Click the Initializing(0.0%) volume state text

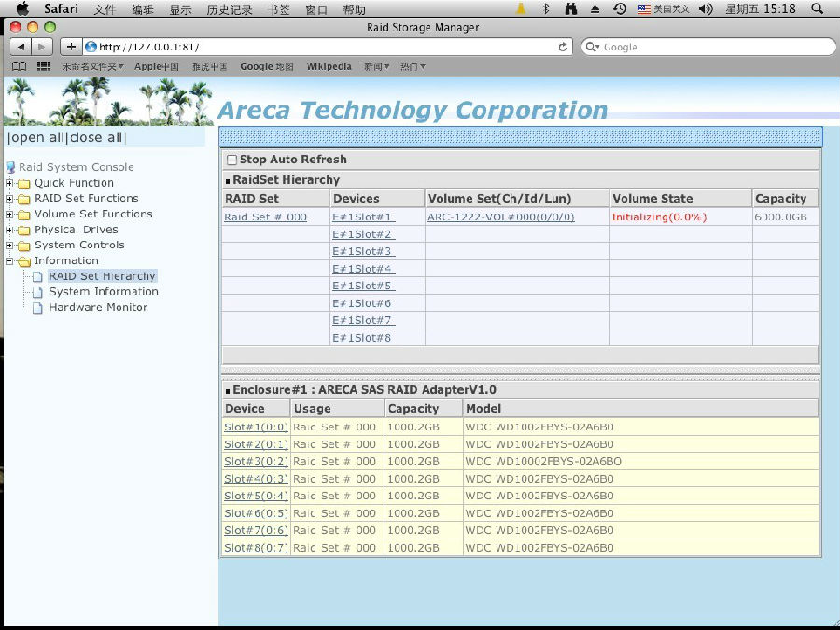660,217
